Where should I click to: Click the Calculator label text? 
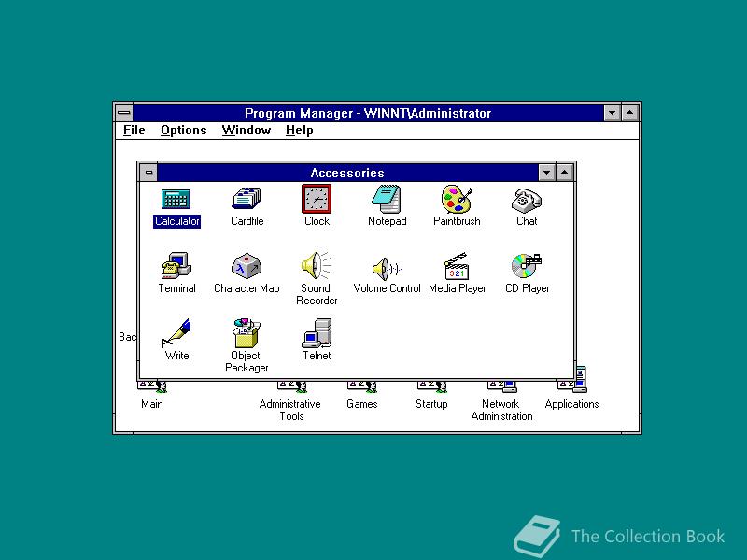click(x=176, y=221)
